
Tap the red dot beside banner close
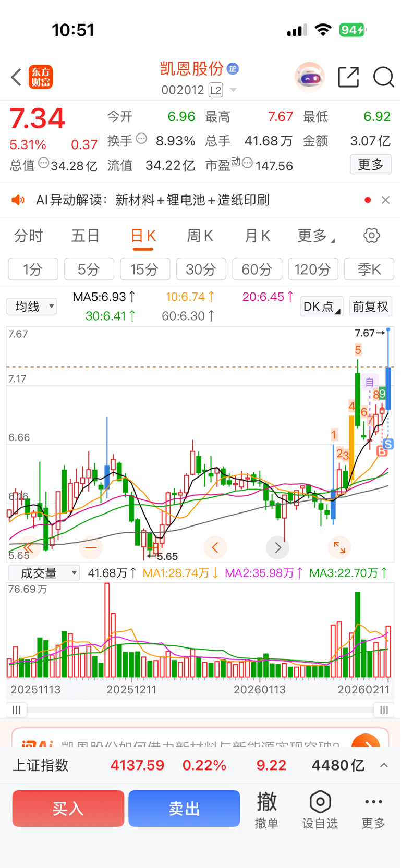[x=368, y=200]
